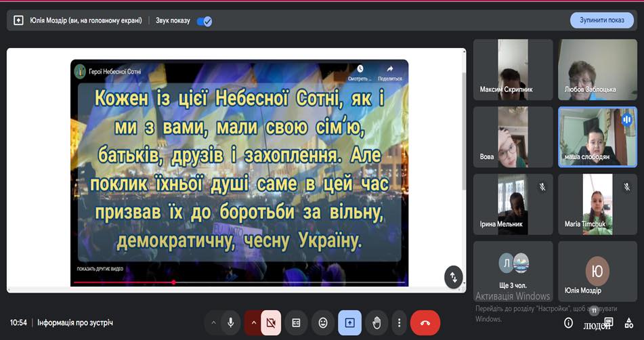Leave the call with red hang-up button

click(x=425, y=323)
